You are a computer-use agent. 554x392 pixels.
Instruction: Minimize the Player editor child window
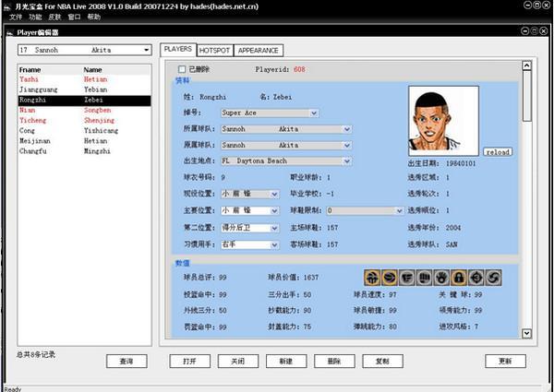(x=524, y=31)
